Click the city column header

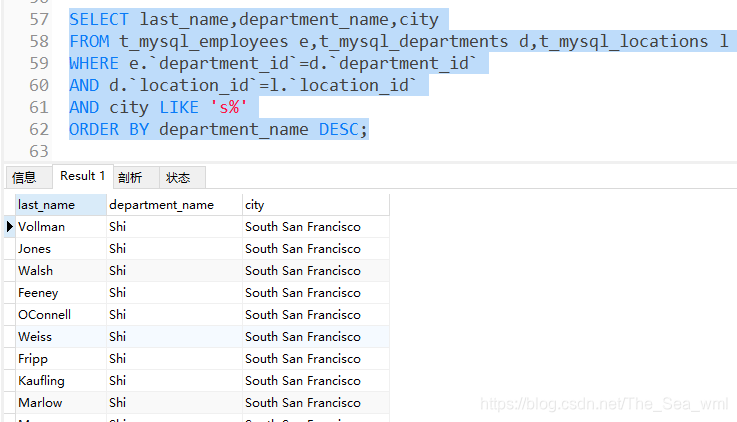point(316,205)
